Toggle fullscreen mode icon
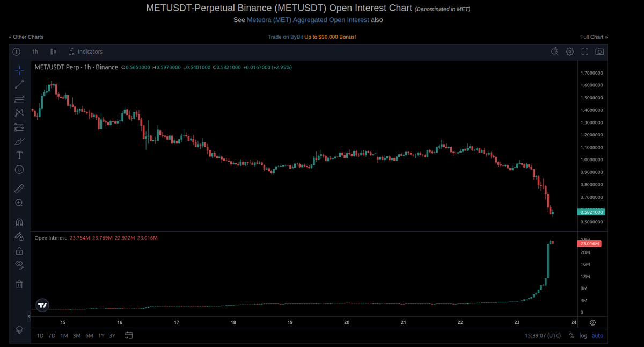Screen dimensions: 644x347 tap(585, 52)
